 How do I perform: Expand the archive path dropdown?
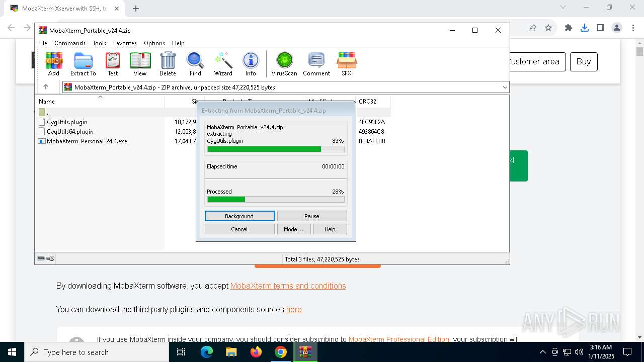pyautogui.click(x=505, y=87)
